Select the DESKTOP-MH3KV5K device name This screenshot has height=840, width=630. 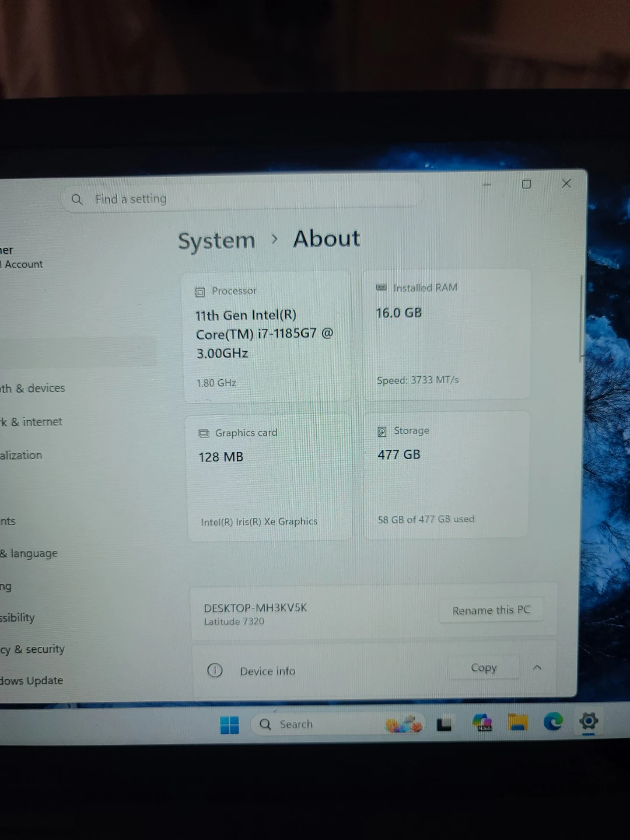coord(255,607)
